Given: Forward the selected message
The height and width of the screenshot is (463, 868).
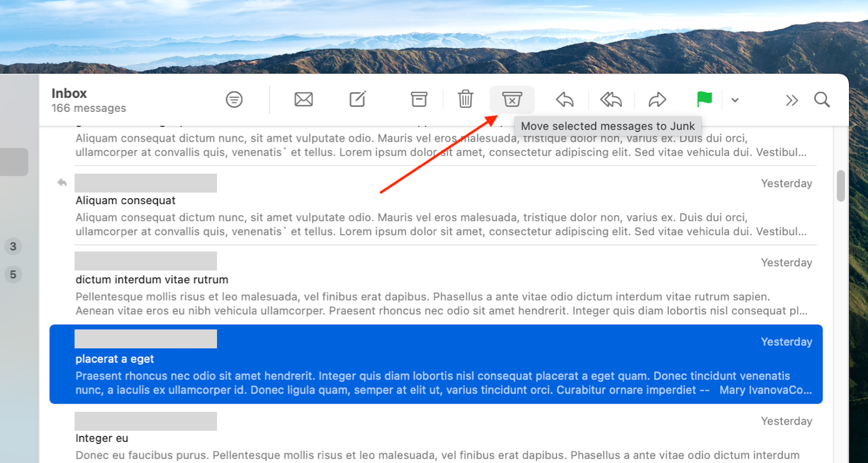Looking at the screenshot, I should click(x=657, y=99).
